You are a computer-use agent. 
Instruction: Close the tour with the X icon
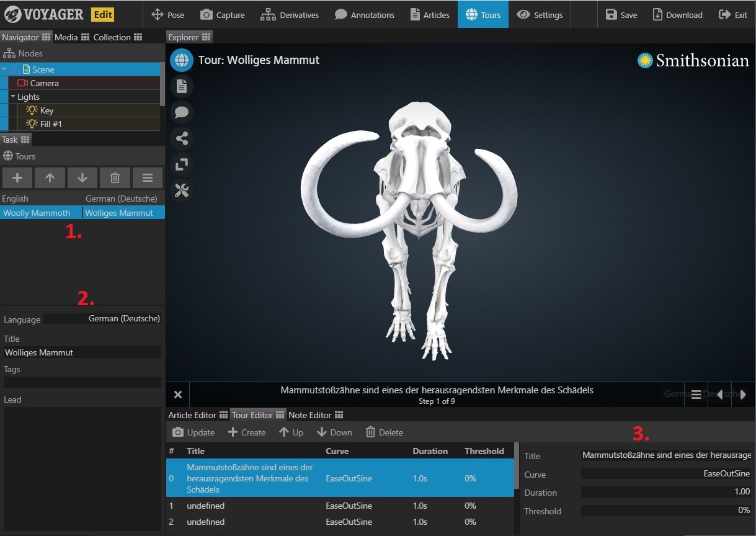178,395
